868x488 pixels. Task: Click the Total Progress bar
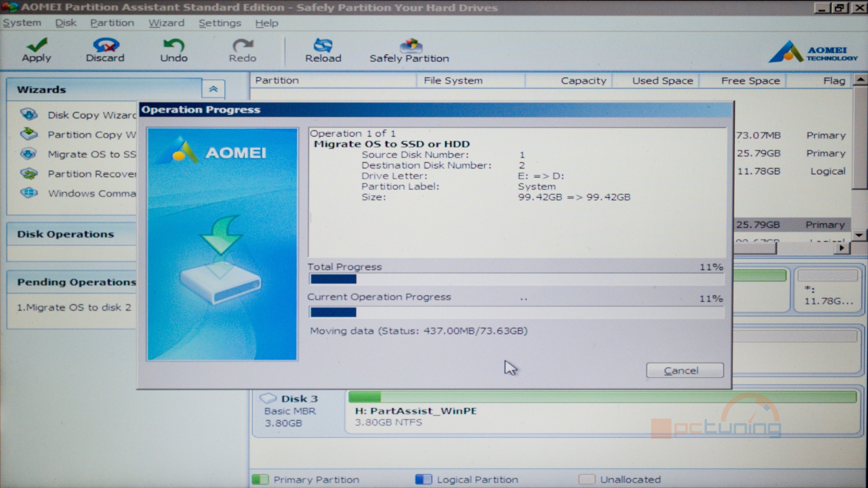pyautogui.click(x=516, y=279)
